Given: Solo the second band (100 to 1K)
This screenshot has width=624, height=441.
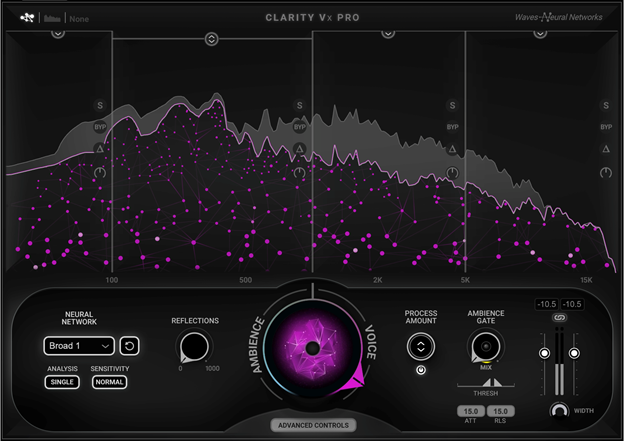Looking at the screenshot, I should point(299,105).
